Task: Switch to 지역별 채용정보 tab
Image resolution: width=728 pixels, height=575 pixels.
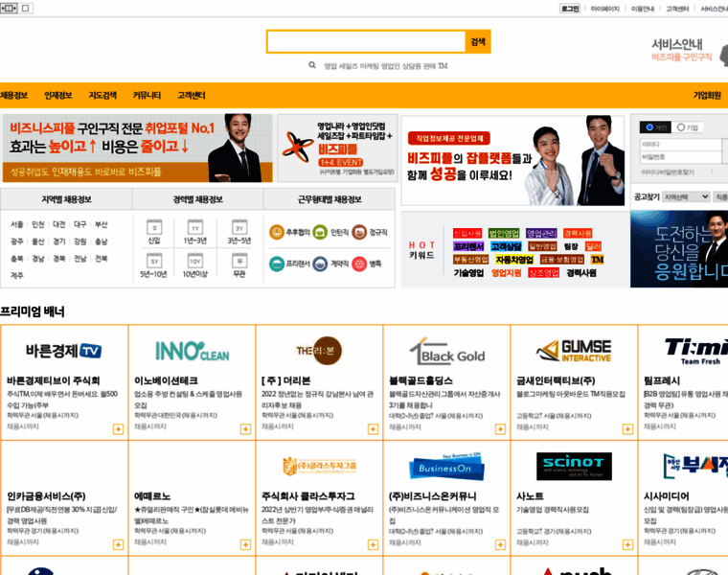Action: 66,199
